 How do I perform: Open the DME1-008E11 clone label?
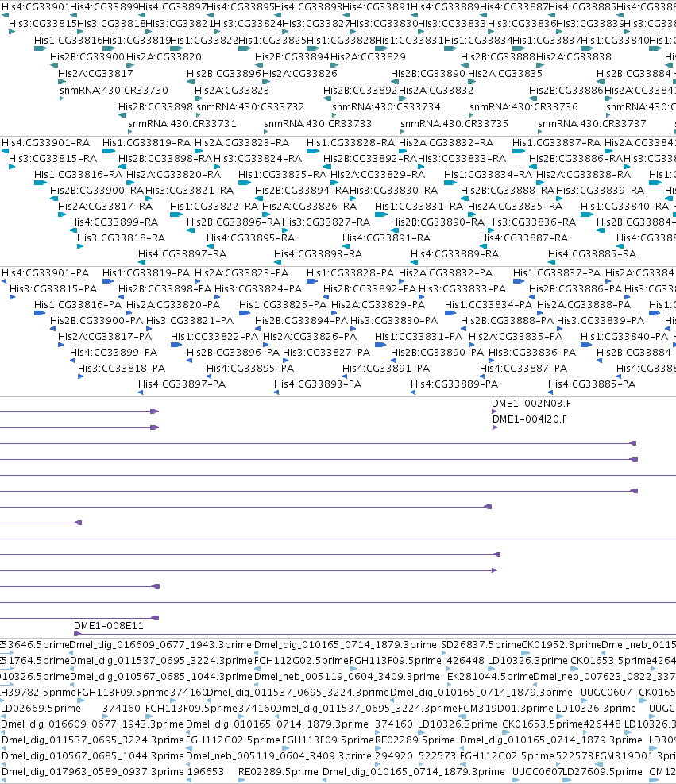[x=109, y=626]
